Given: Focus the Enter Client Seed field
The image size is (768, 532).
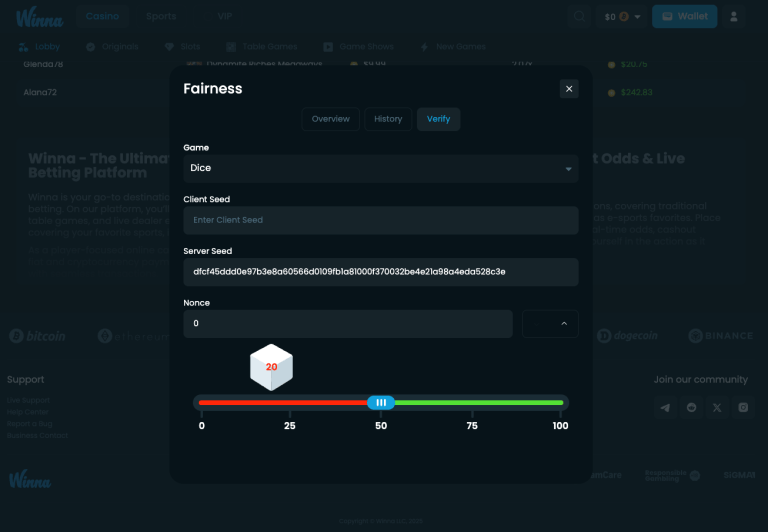Looking at the screenshot, I should tap(380, 220).
